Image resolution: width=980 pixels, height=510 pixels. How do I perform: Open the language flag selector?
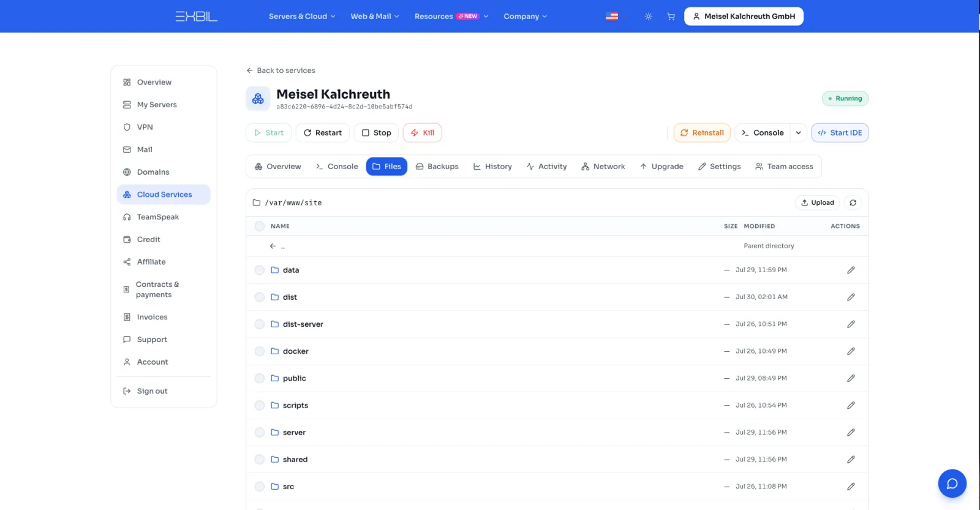point(612,17)
